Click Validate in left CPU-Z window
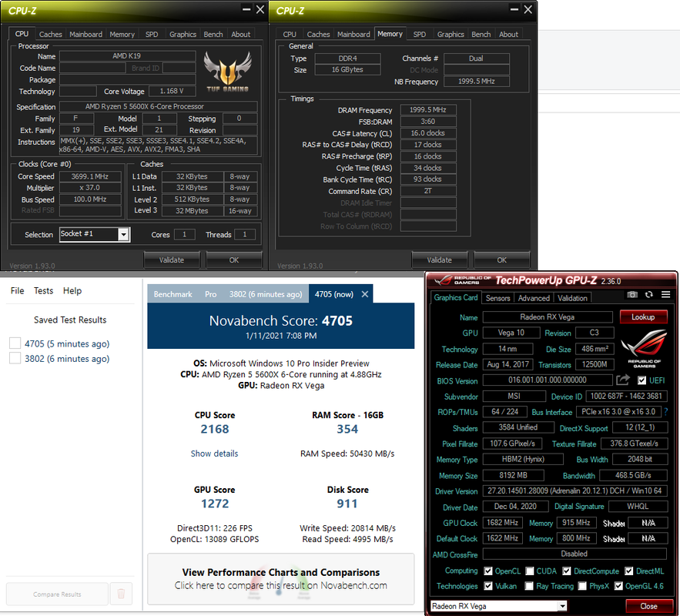 pos(171,260)
